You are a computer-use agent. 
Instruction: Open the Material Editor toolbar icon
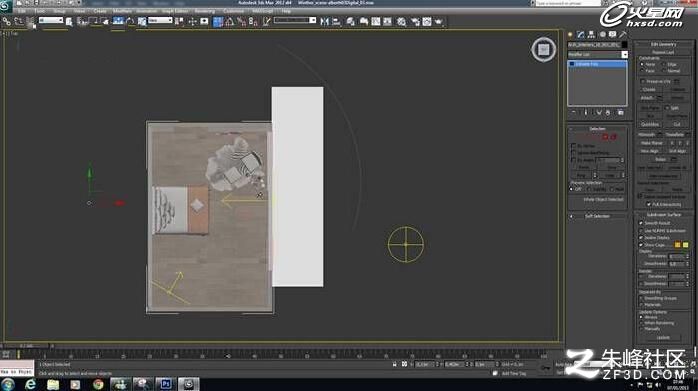[x=401, y=21]
